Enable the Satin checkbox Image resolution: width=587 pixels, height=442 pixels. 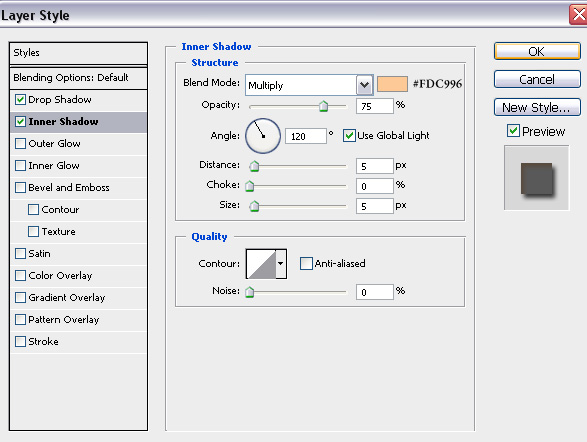pyautogui.click(x=20, y=253)
